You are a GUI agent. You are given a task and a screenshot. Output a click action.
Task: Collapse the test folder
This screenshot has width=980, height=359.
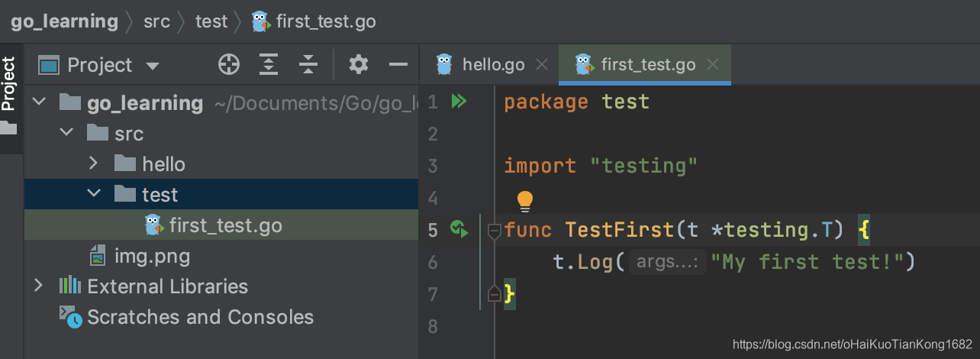93,194
